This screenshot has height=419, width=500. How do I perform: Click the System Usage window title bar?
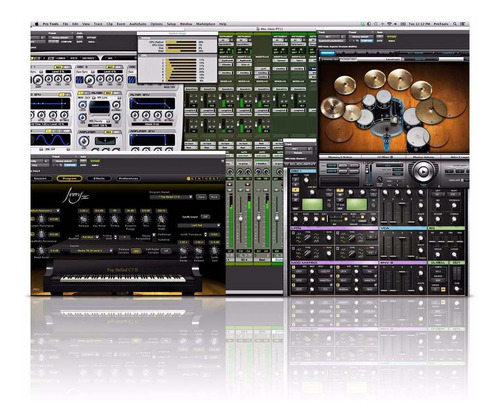177,33
